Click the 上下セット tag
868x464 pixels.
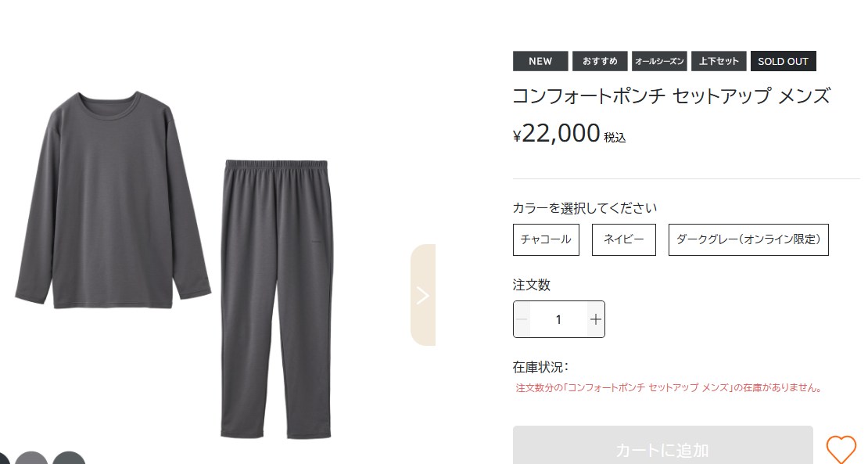tap(719, 61)
